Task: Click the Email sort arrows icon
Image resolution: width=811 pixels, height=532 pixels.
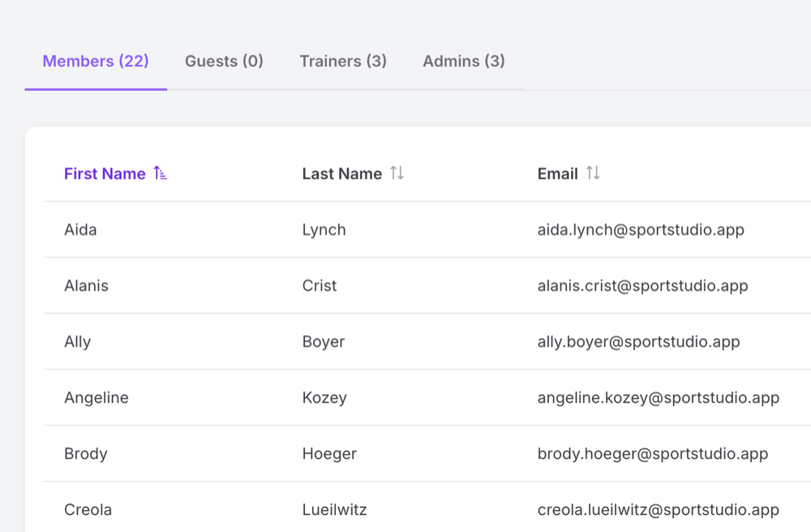Action: coord(593,174)
